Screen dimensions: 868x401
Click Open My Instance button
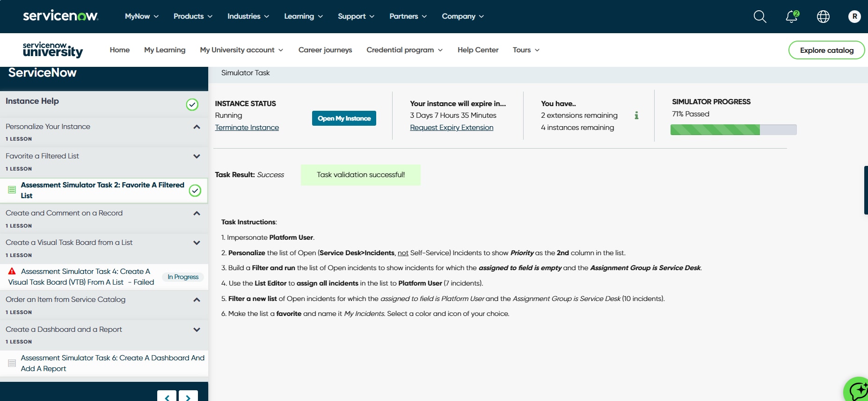344,118
